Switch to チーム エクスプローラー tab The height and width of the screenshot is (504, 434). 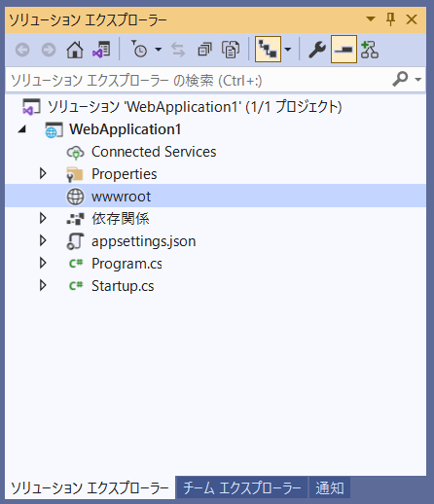(242, 487)
